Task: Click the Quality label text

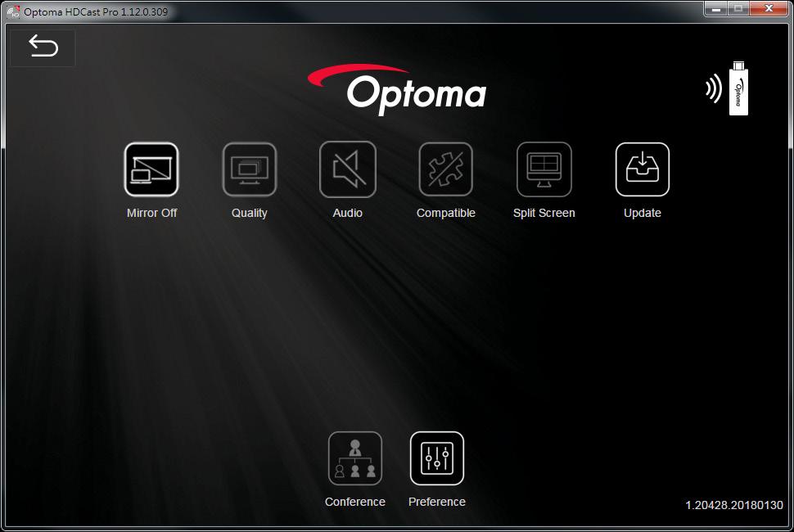Action: coord(249,213)
